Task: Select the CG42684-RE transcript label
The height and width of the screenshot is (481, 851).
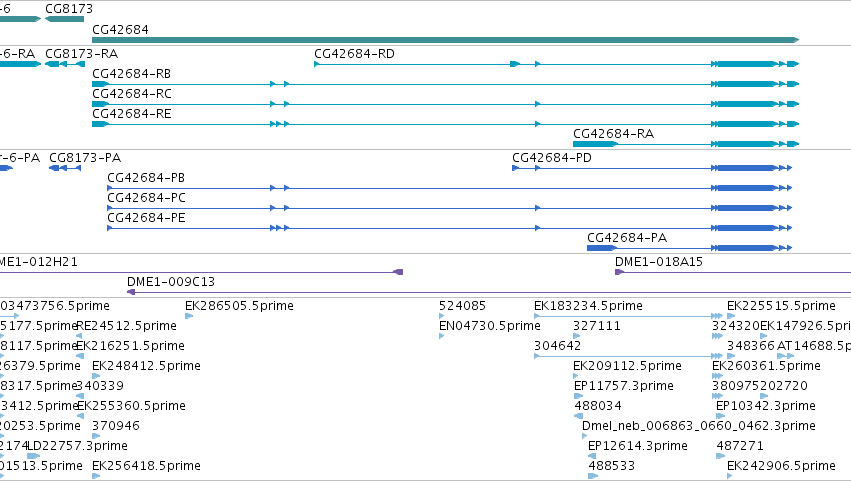Action: coord(132,114)
